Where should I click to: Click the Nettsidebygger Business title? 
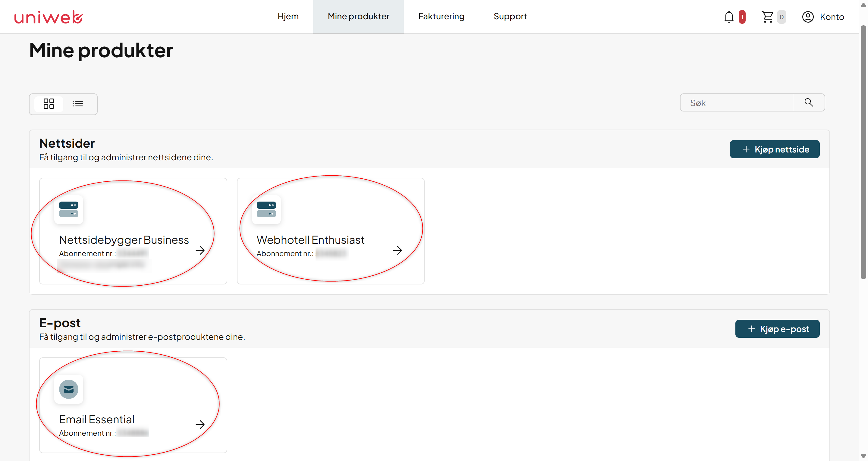point(124,240)
